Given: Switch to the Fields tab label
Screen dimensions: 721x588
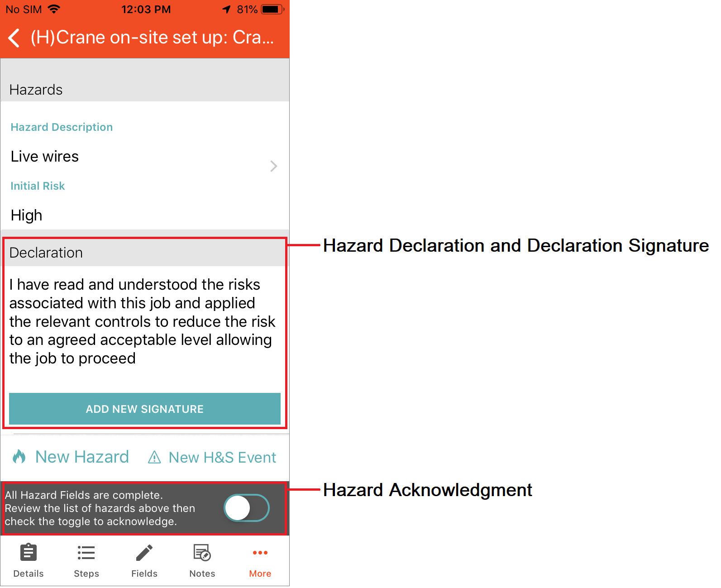Looking at the screenshot, I should 144,574.
